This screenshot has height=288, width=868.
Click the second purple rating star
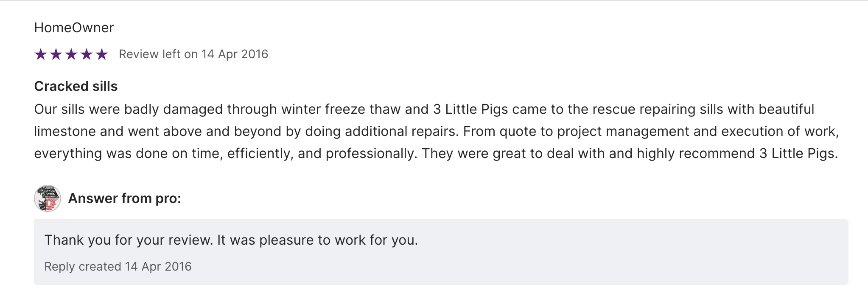tap(56, 54)
